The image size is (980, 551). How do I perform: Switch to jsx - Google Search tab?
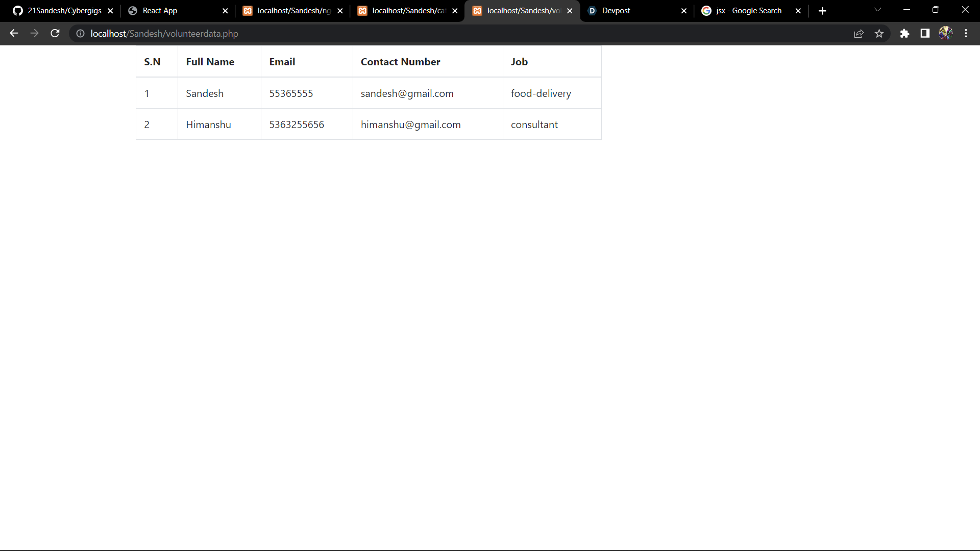pos(748,11)
